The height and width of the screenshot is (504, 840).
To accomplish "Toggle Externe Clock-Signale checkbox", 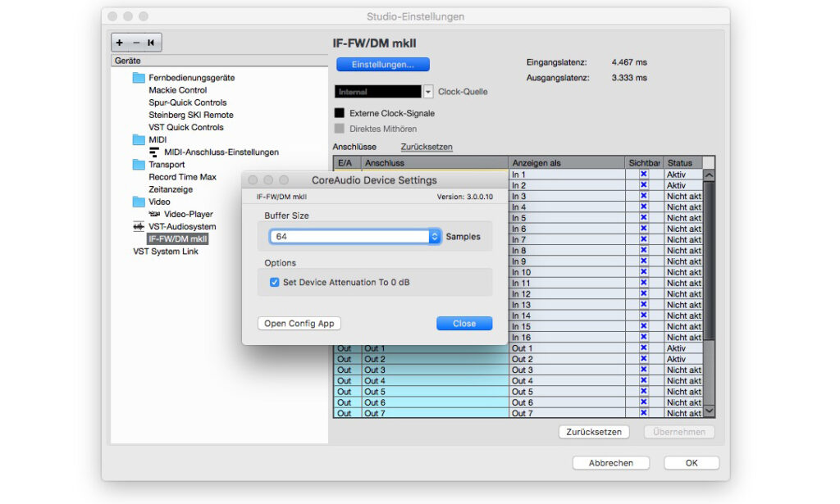I will click(x=339, y=113).
